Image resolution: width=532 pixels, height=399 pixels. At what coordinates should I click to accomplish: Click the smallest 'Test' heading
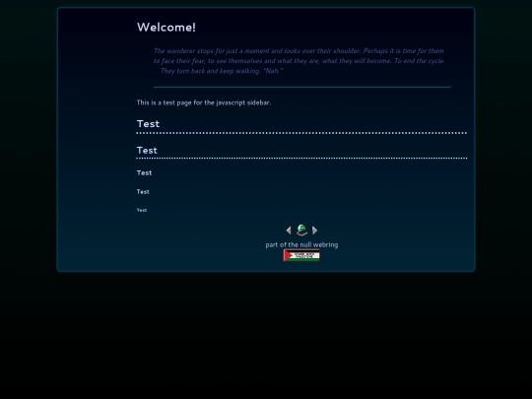pyautogui.click(x=142, y=210)
